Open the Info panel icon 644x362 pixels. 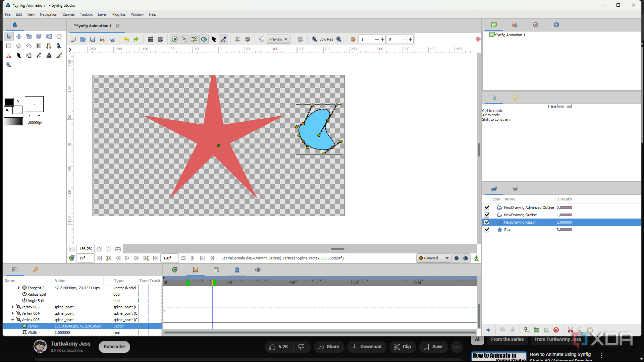tap(556, 25)
